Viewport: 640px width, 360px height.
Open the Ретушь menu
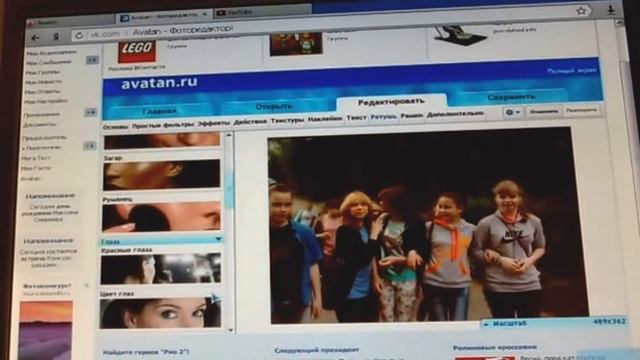384,117
